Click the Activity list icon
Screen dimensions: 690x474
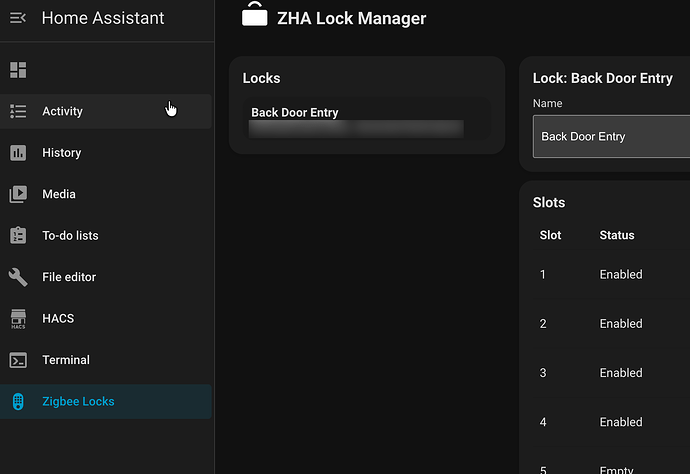pyautogui.click(x=18, y=112)
